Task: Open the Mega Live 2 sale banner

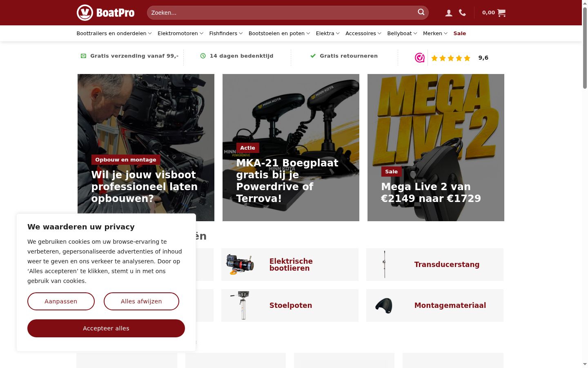Action: (x=436, y=148)
